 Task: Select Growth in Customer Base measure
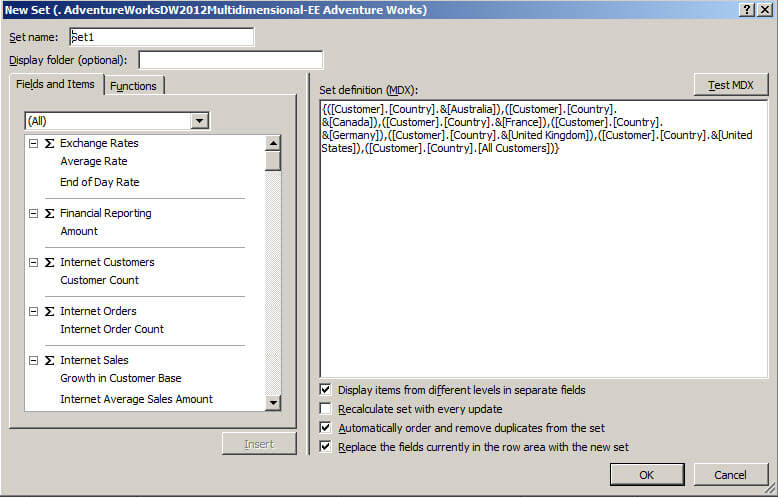tap(121, 378)
